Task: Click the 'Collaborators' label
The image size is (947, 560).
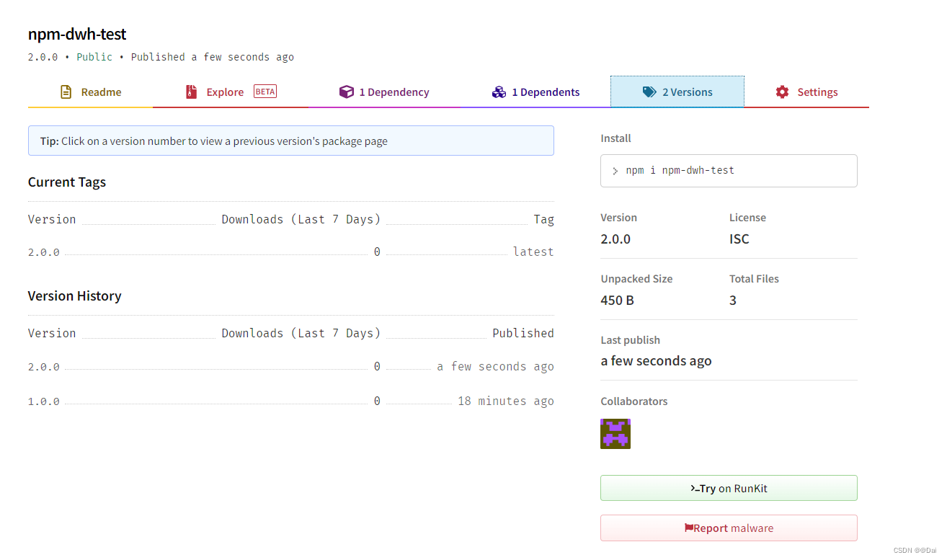Action: coord(634,401)
